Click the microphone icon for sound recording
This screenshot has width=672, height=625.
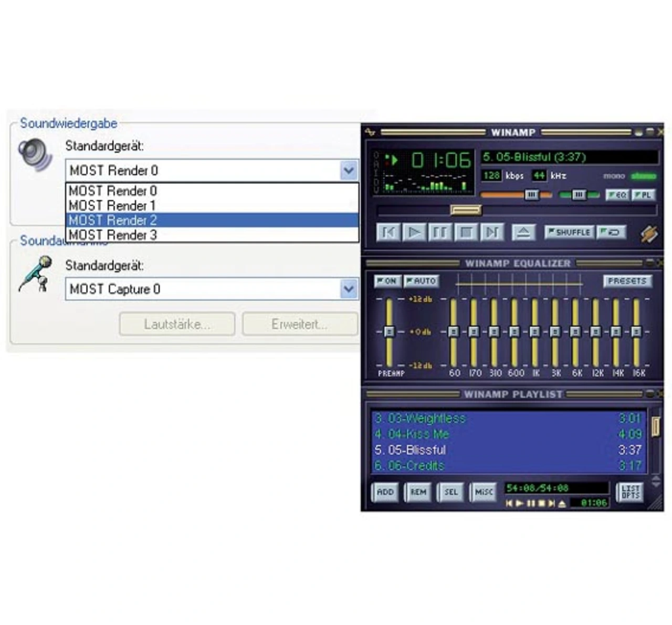35,274
